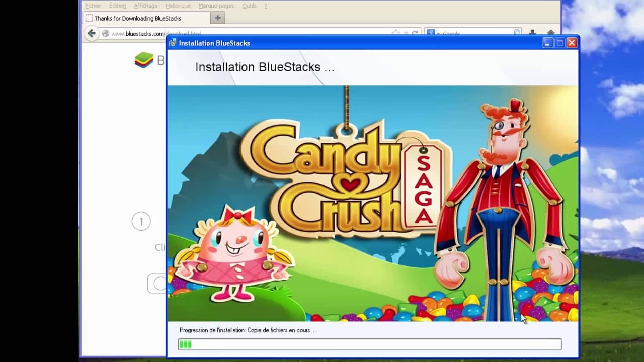Click the site identity globe icon

106,34
